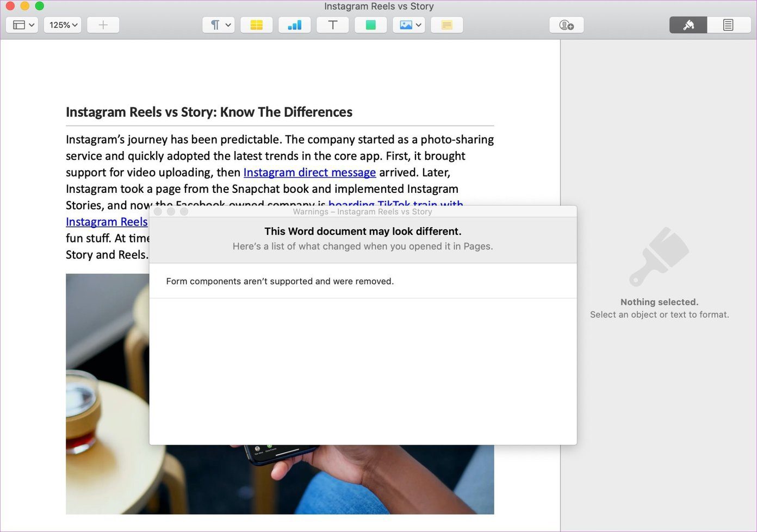Viewport: 757px width, 532px height.
Task: Insert a shape using green Shape icon
Action: coord(370,25)
